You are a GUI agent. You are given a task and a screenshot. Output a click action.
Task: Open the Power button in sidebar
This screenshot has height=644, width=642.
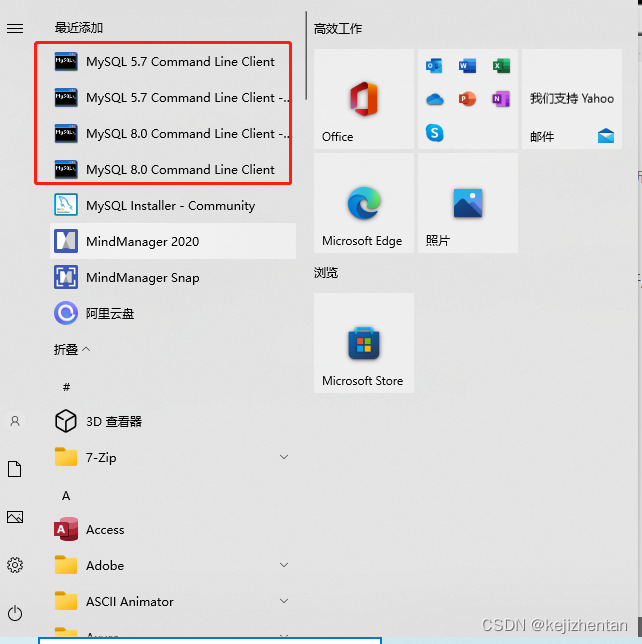[x=15, y=613]
